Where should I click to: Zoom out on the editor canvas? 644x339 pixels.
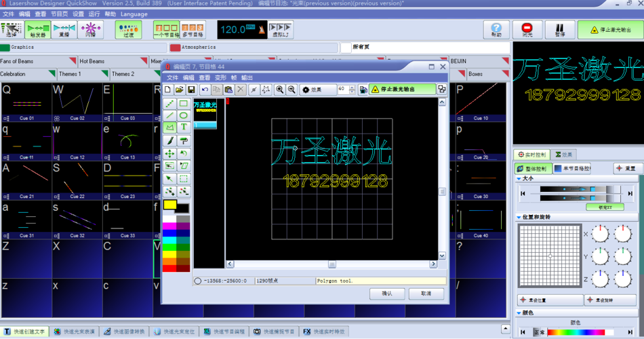point(291,89)
